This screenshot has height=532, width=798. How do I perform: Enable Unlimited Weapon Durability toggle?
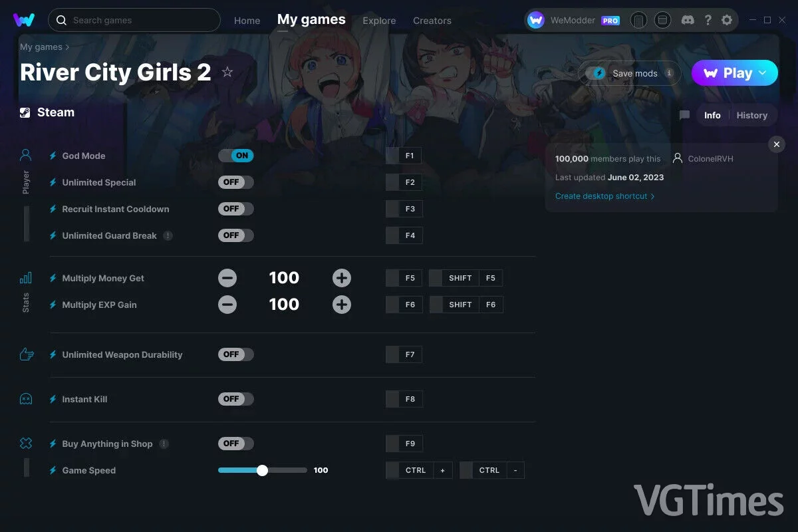tap(236, 354)
